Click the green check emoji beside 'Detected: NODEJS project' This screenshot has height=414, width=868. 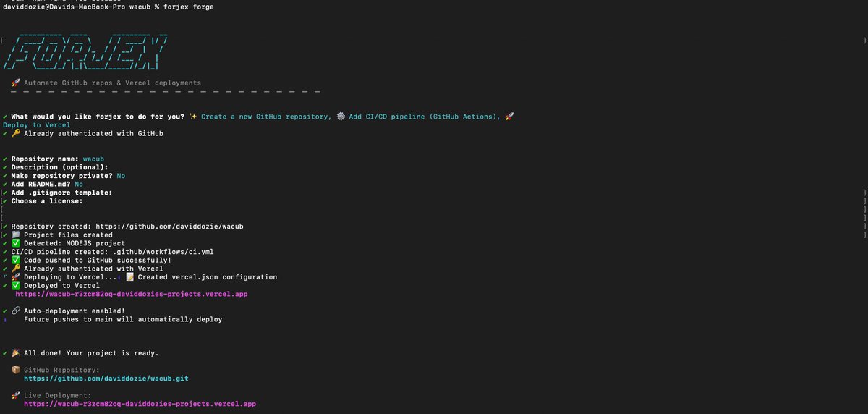(x=15, y=243)
